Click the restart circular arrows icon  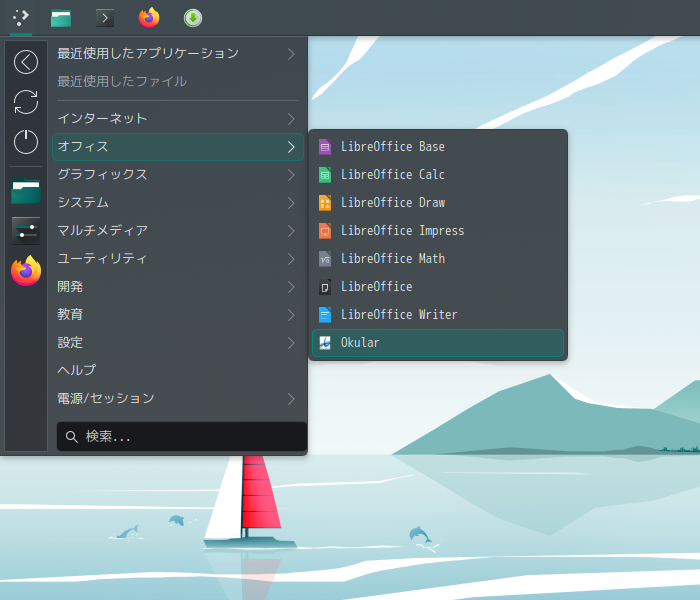(x=26, y=102)
